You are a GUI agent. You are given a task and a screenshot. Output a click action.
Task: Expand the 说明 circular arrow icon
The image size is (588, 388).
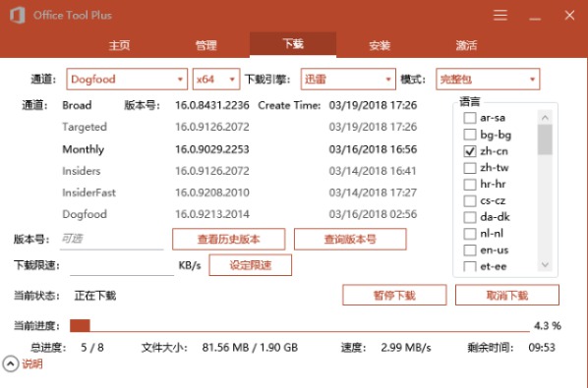tap(11, 363)
